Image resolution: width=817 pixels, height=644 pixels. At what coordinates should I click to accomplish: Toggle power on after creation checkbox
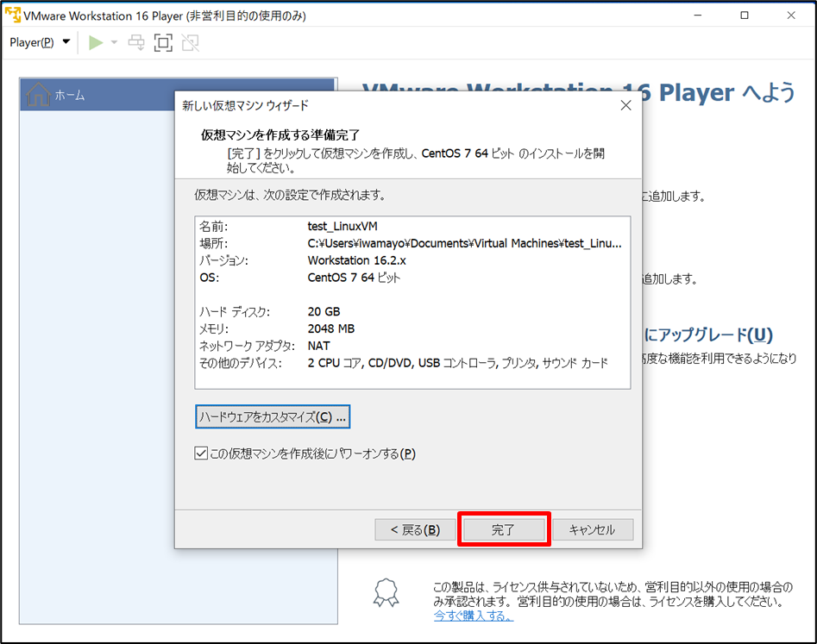[x=201, y=453]
